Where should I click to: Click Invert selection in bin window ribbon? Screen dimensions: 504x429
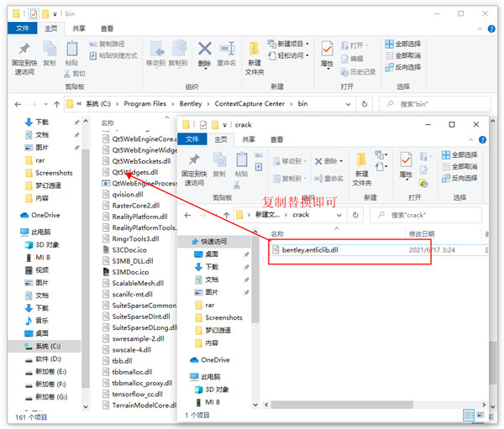coord(403,67)
